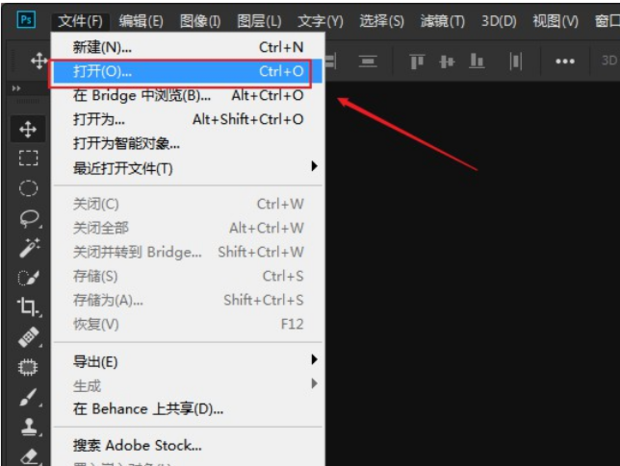Open the 选择(S) menu
Viewport: 620px width, 466px height.
click(382, 21)
